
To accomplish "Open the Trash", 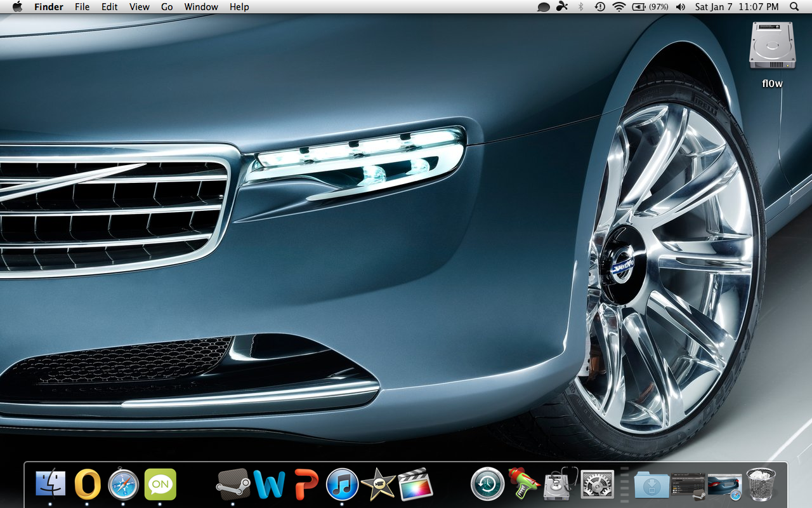I will 761,485.
